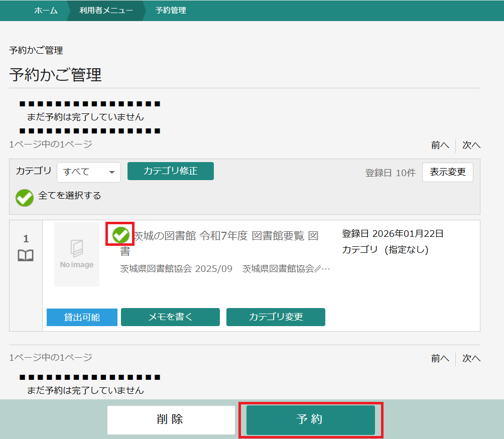Click the No Image book cover thumbnail

tap(77, 254)
